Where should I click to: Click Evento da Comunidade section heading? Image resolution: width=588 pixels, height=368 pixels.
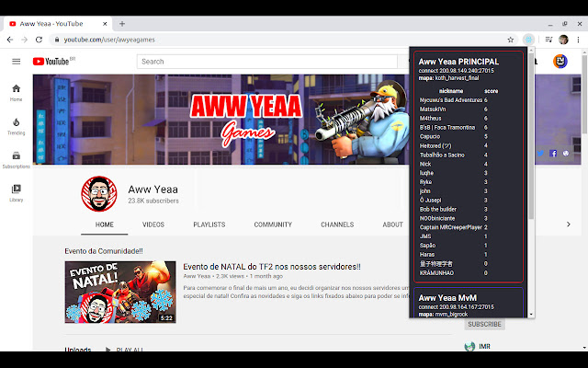point(104,251)
